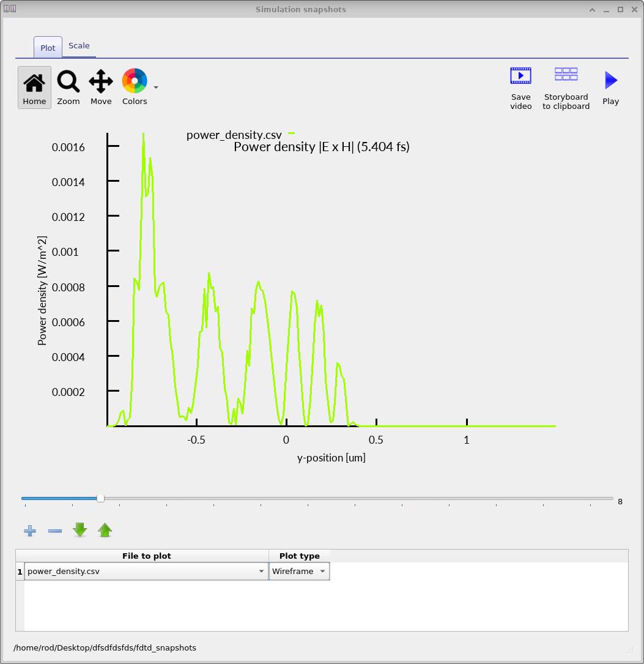This screenshot has width=644, height=664.
Task: Add a plot row with plus icon
Action: pos(29,531)
